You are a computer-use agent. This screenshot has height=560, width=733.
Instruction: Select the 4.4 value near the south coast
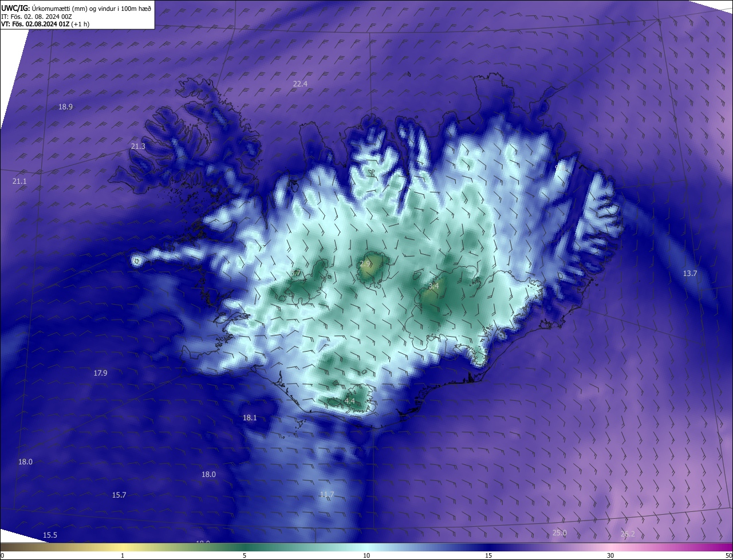point(350,401)
